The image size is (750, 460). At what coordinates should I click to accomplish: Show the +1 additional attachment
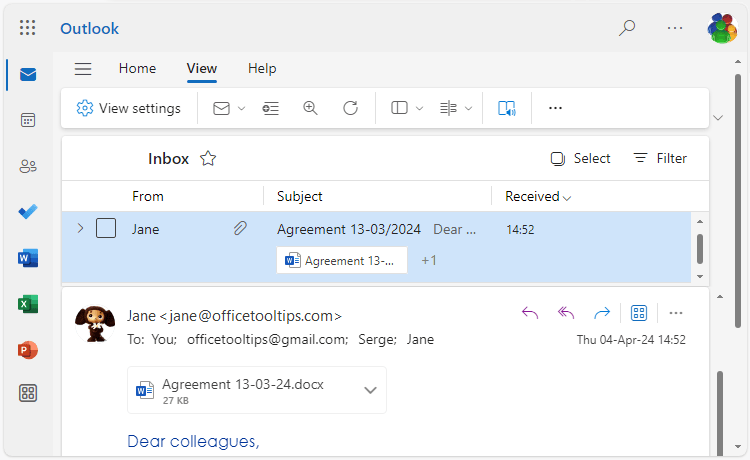(x=429, y=261)
